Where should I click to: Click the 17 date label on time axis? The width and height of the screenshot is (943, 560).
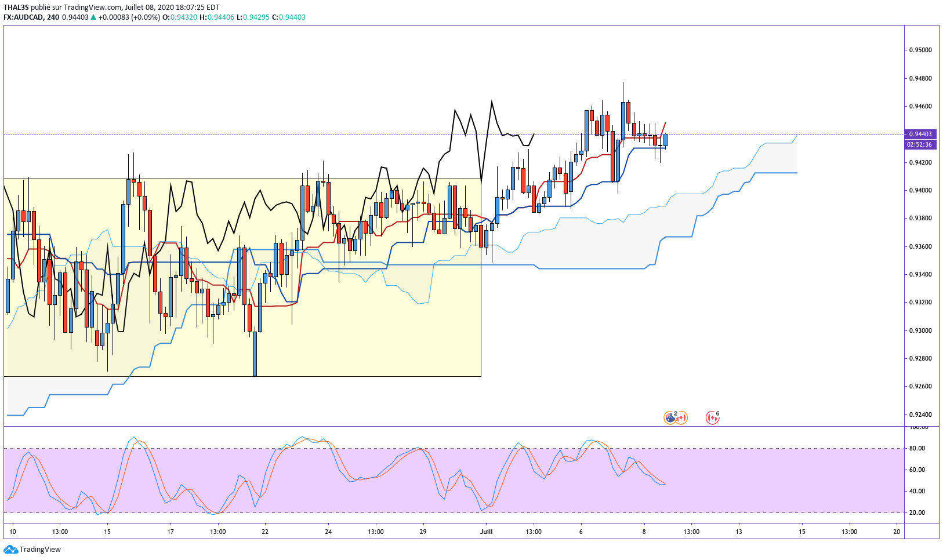pos(171,532)
